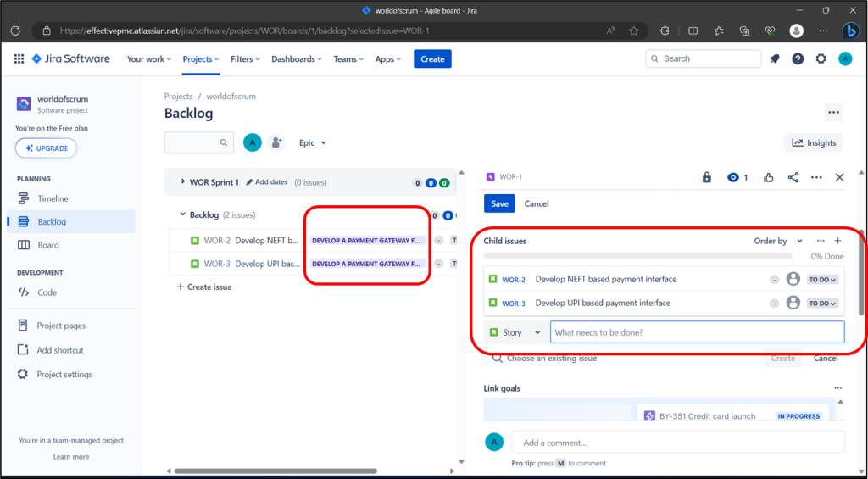Add people to the project
The height and width of the screenshot is (479, 868).
click(x=276, y=142)
